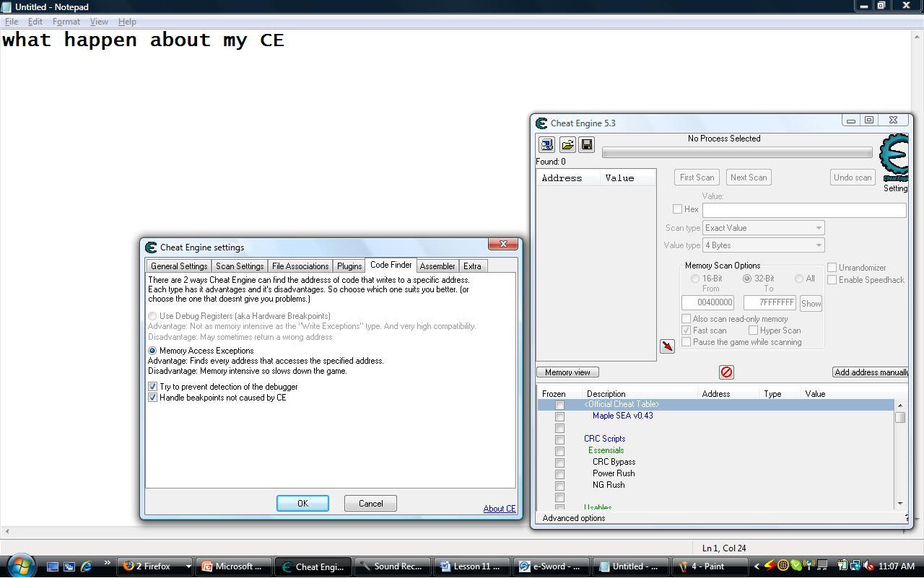924x578 pixels.
Task: Select Memory Access Exceptions option
Action: coord(152,351)
